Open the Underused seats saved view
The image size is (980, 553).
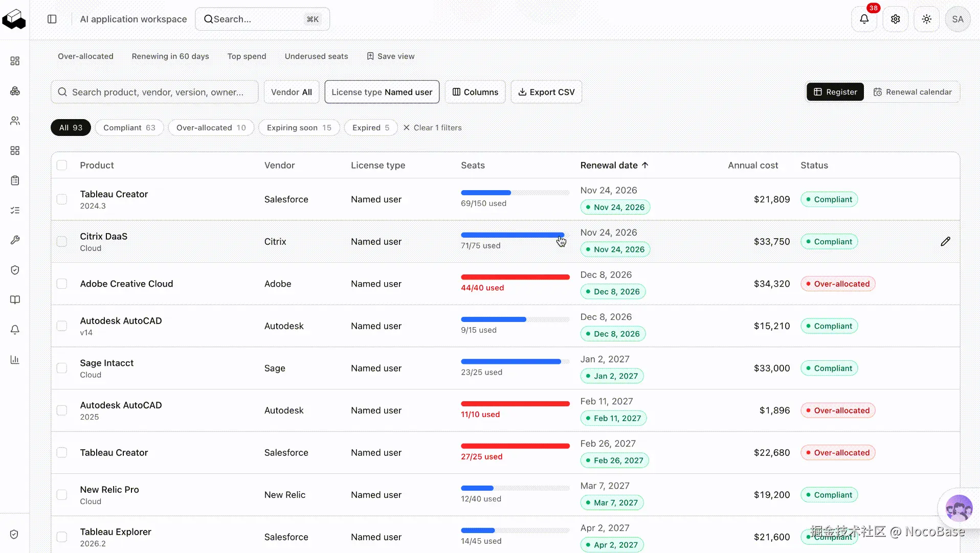(x=316, y=56)
